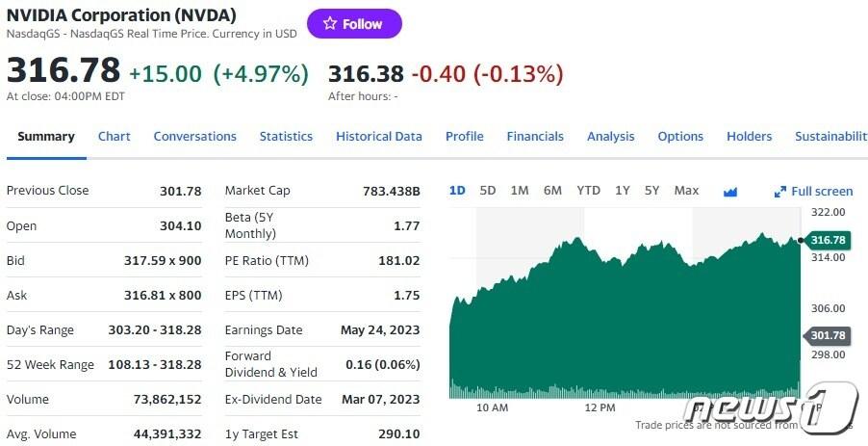Image resolution: width=868 pixels, height=446 pixels.
Task: Open the Historical Data tab
Action: pyautogui.click(x=379, y=137)
